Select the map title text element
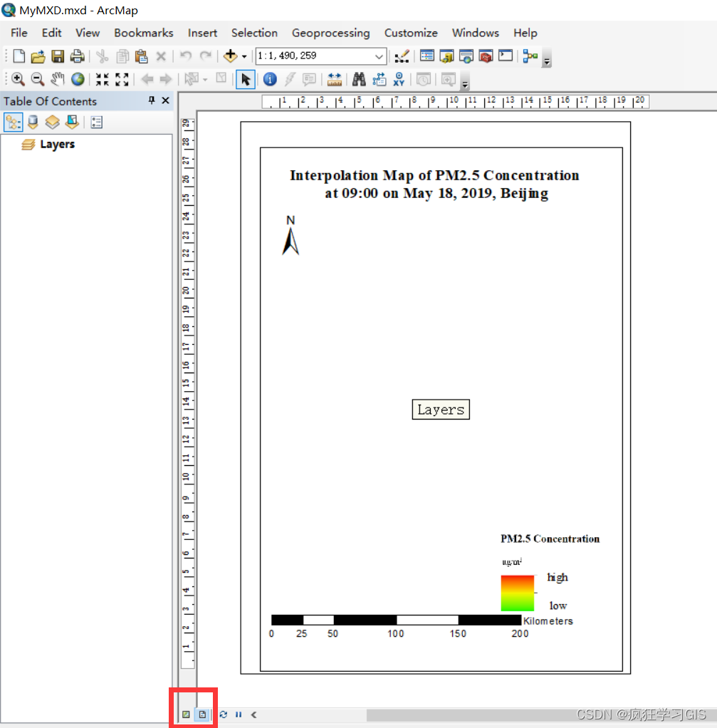 pos(435,184)
